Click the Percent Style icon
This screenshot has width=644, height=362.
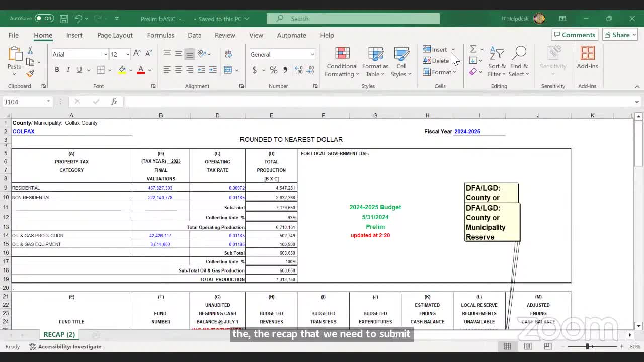(x=273, y=70)
